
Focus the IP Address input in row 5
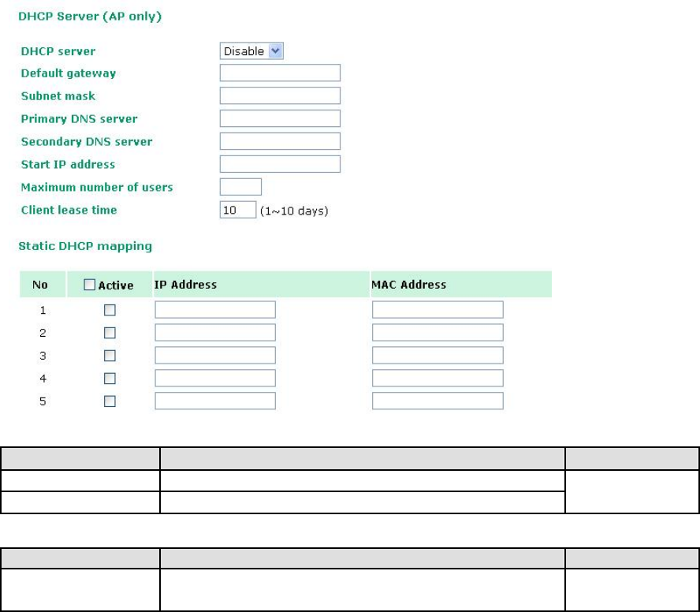[x=215, y=401]
